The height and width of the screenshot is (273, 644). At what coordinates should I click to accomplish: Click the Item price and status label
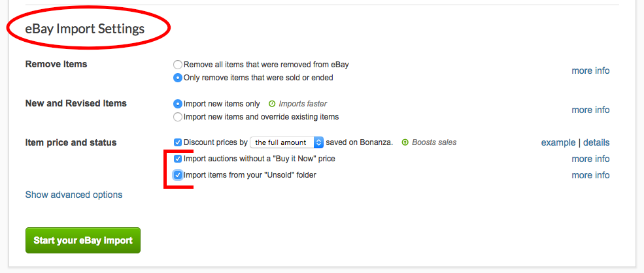tap(71, 142)
